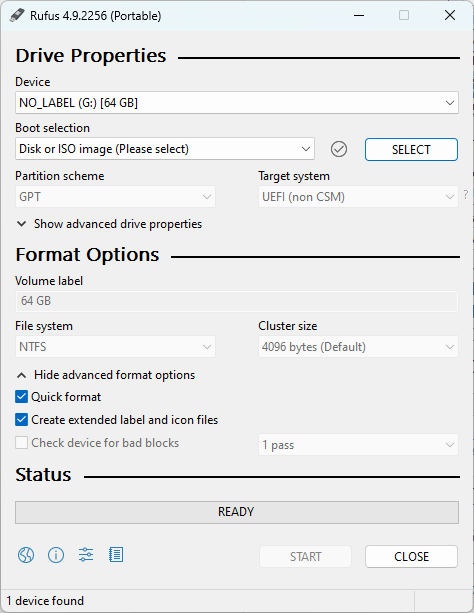Click the question mark help beside Target system
Viewport: 474px width, 613px height.
click(x=465, y=194)
